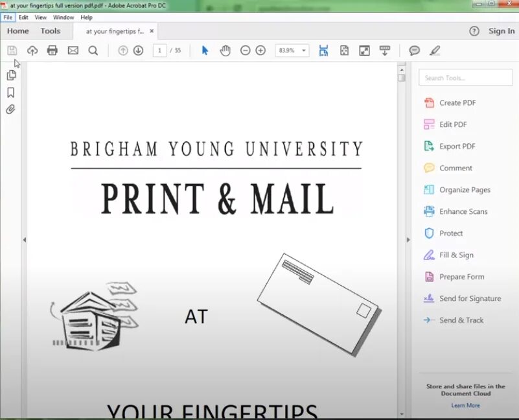Image resolution: width=519 pixels, height=420 pixels.
Task: Open the Attachments paperclip panel
Action: click(10, 110)
